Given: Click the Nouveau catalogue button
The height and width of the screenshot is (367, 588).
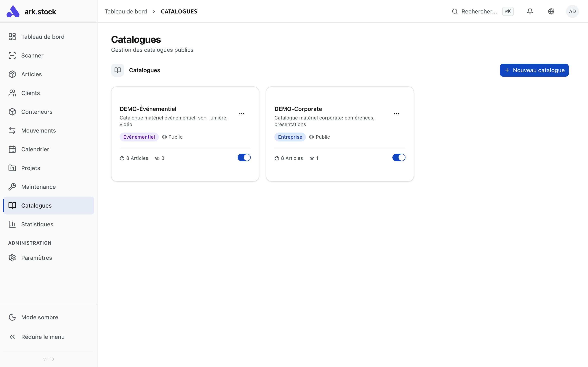Looking at the screenshot, I should click(x=534, y=70).
